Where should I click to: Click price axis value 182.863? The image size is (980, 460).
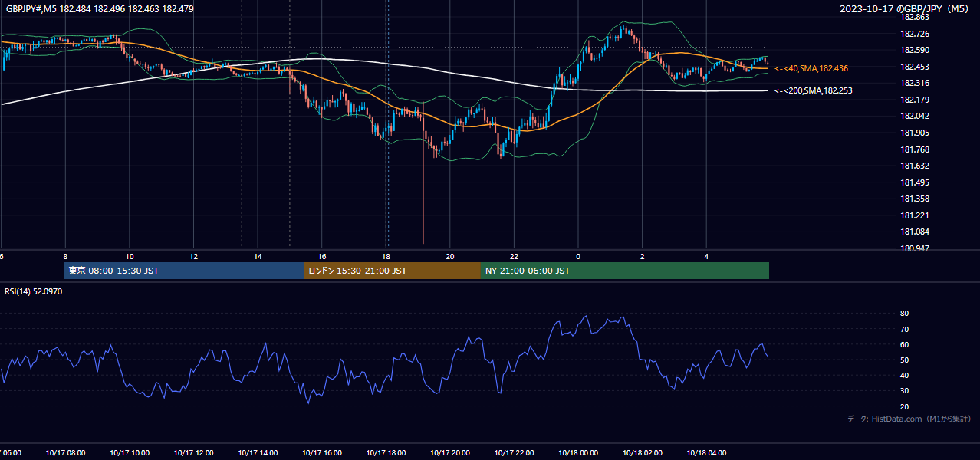pyautogui.click(x=915, y=17)
